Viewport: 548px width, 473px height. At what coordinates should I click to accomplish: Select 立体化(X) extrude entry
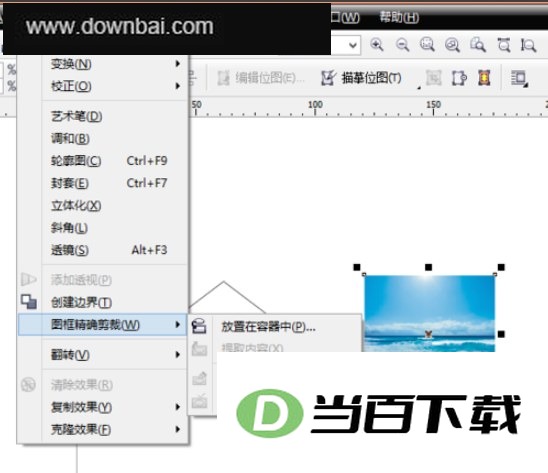[x=115, y=205]
